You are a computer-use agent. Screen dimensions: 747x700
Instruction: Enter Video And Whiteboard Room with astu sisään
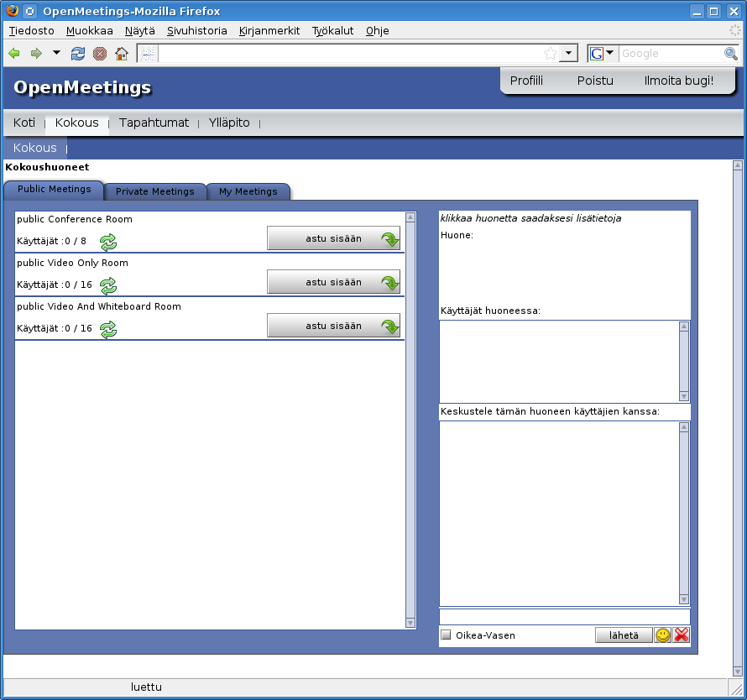pyautogui.click(x=333, y=326)
